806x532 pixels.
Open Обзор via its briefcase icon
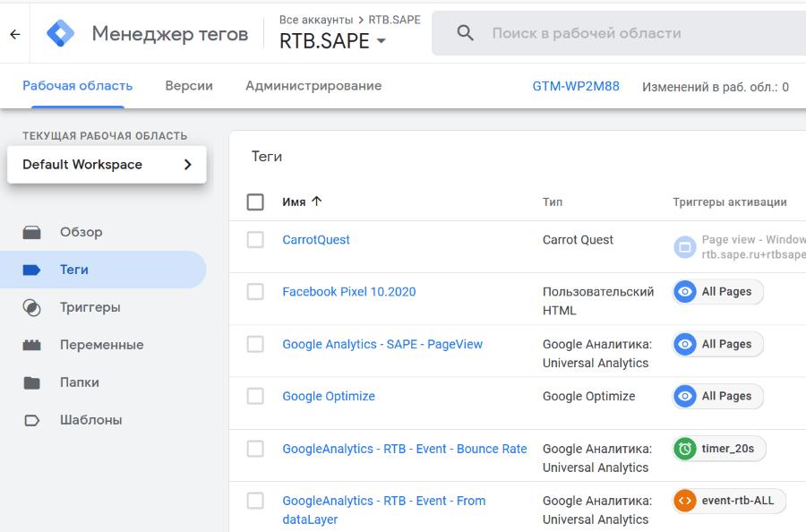[32, 233]
